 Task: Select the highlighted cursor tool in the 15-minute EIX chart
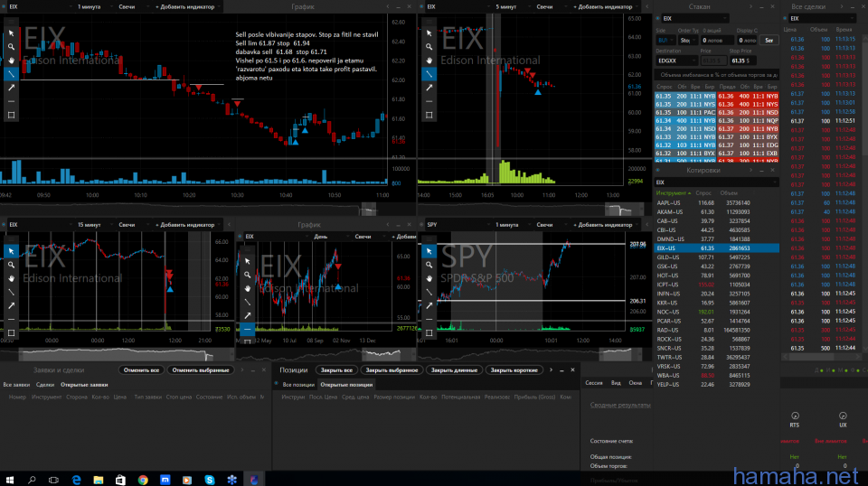point(11,251)
